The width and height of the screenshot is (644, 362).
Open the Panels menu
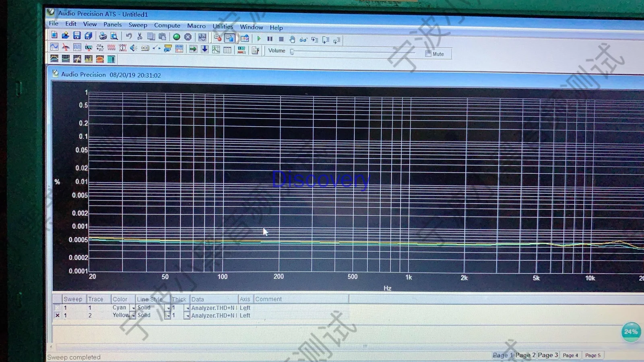112,25
